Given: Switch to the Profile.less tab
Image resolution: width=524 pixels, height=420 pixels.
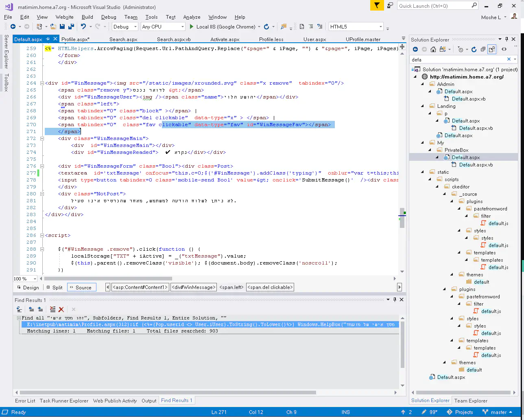Looking at the screenshot, I should [x=271, y=39].
